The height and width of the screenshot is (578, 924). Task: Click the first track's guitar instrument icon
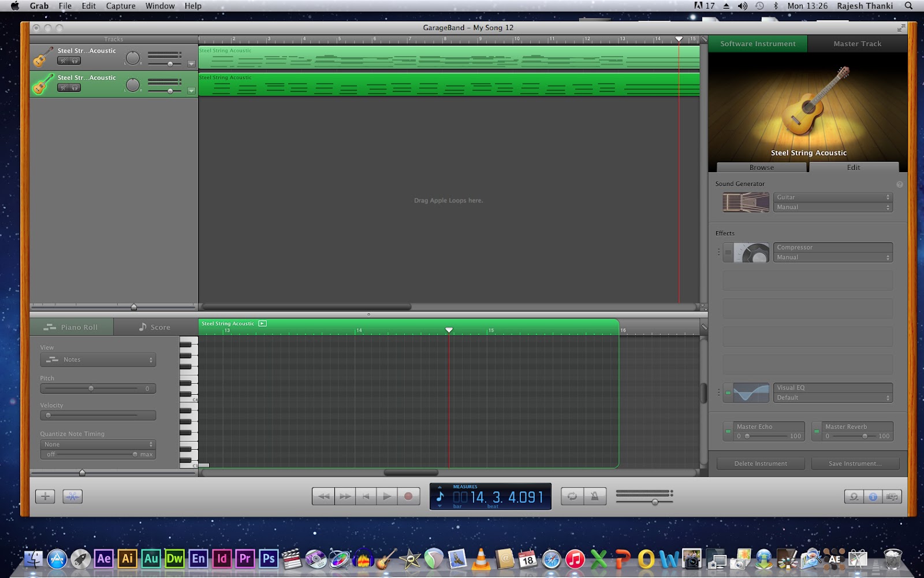tap(43, 57)
